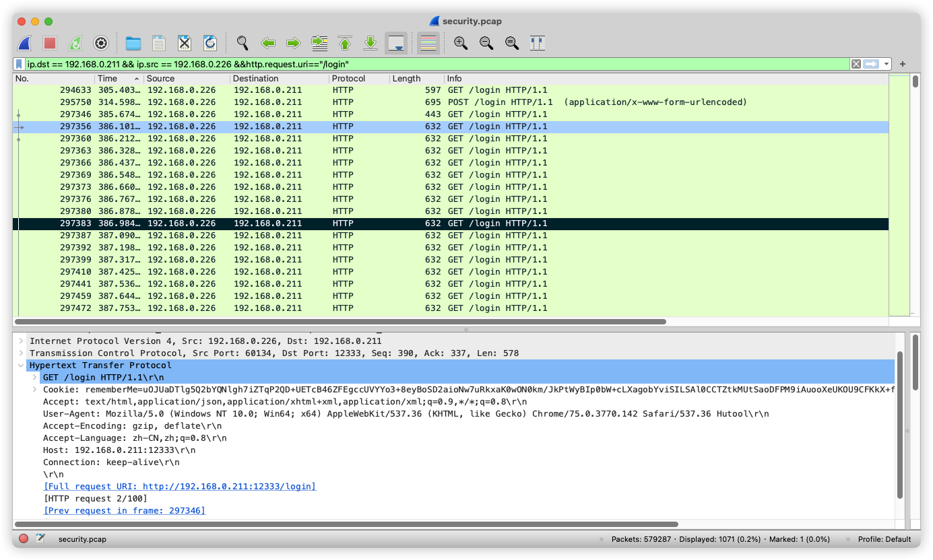The width and height of the screenshot is (933, 560).
Task: Zoom in main window text
Action: tap(461, 43)
